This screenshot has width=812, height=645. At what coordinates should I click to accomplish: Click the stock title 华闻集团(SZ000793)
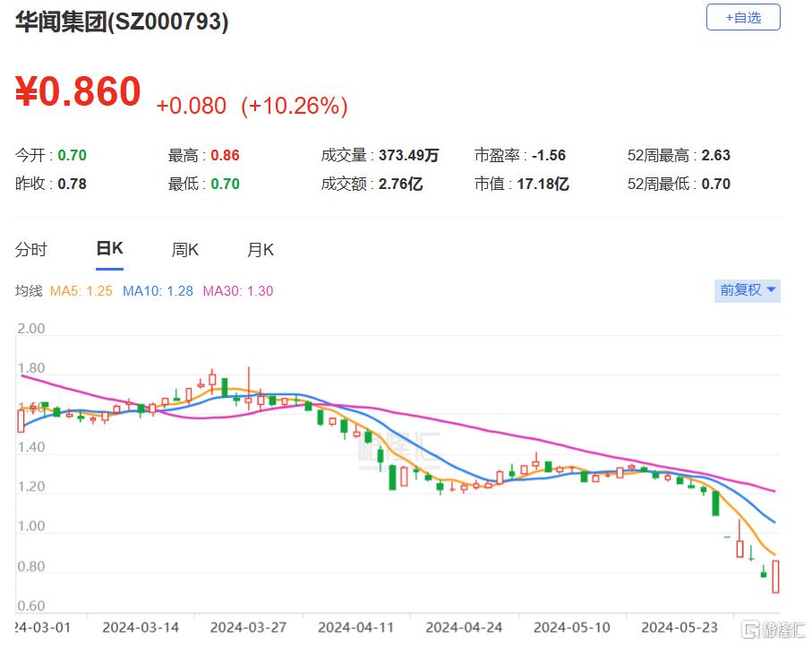pyautogui.click(x=122, y=21)
